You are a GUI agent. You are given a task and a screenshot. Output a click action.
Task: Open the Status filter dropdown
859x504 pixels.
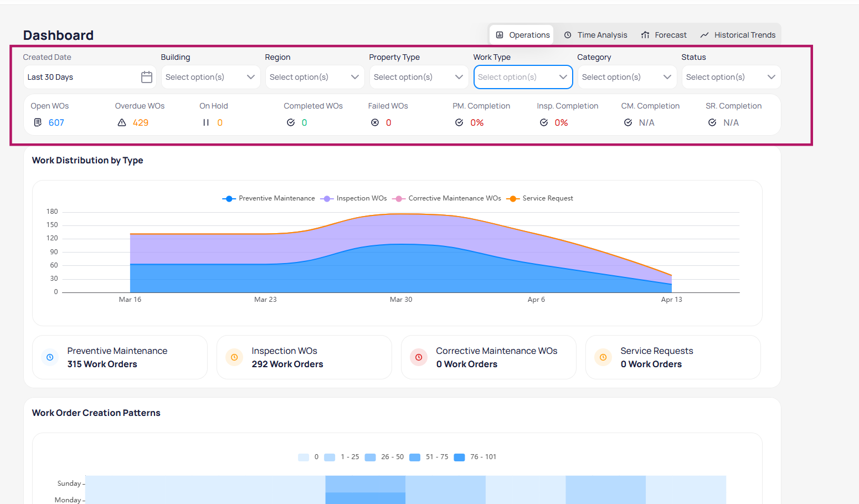click(731, 77)
